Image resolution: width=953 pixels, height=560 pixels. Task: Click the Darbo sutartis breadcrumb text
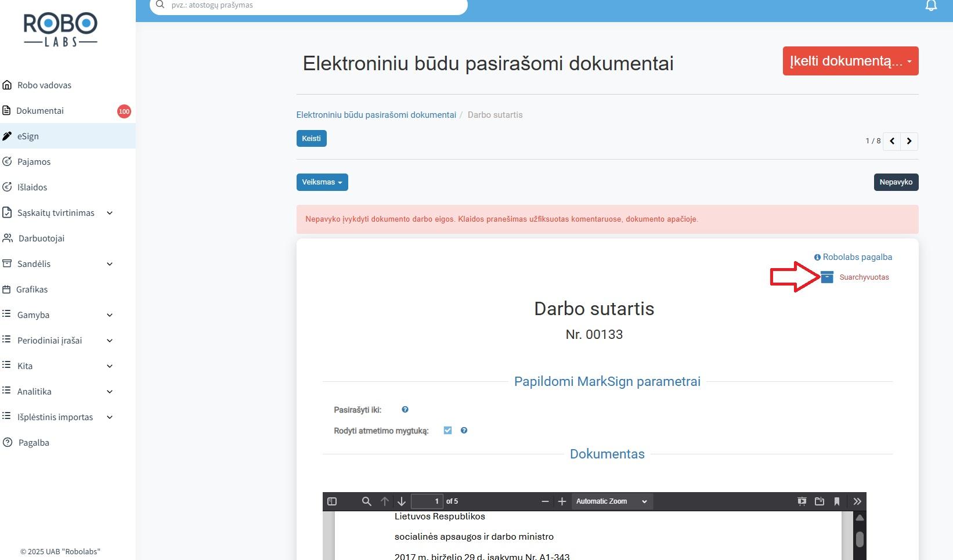495,115
